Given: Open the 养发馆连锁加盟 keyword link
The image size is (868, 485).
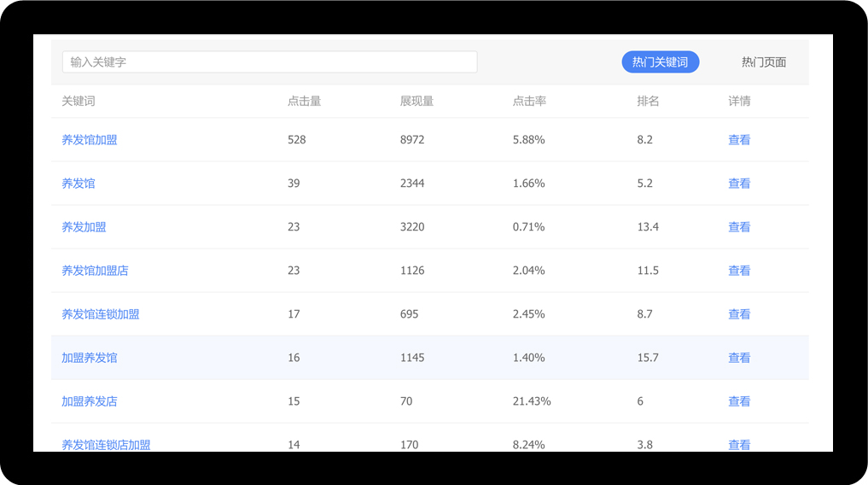Looking at the screenshot, I should pyautogui.click(x=101, y=314).
